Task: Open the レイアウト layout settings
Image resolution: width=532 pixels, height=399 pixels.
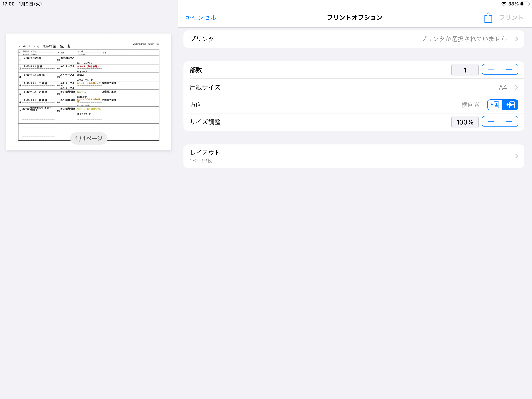Action: pyautogui.click(x=354, y=156)
